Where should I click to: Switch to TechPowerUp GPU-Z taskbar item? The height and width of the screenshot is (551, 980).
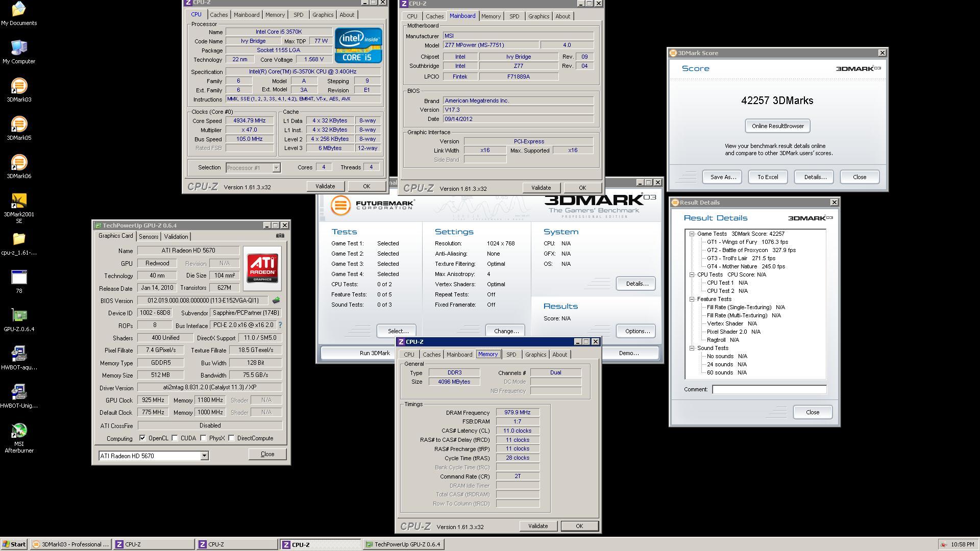[403, 544]
